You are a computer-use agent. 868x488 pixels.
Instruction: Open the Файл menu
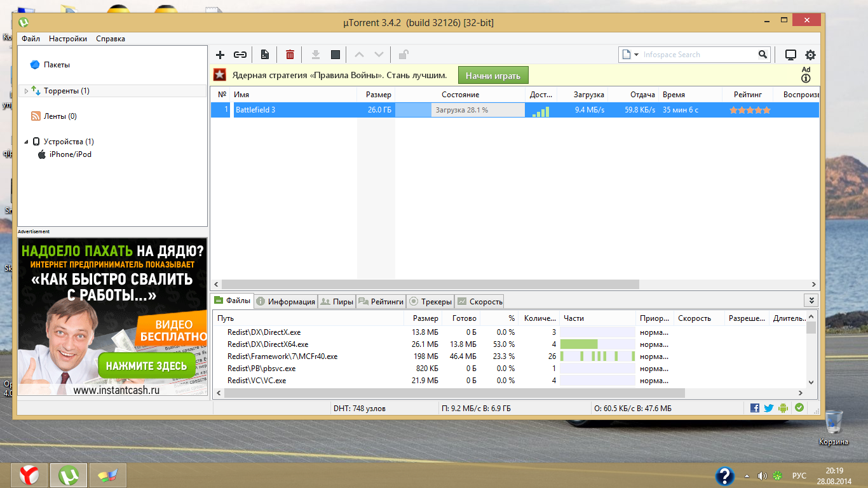31,39
